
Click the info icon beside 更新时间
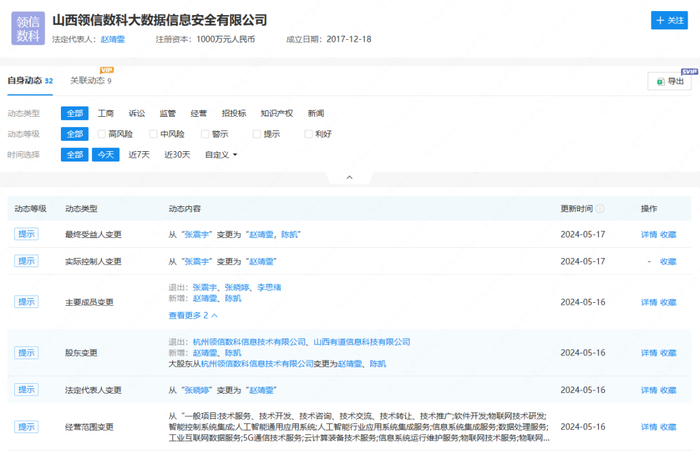click(x=601, y=209)
